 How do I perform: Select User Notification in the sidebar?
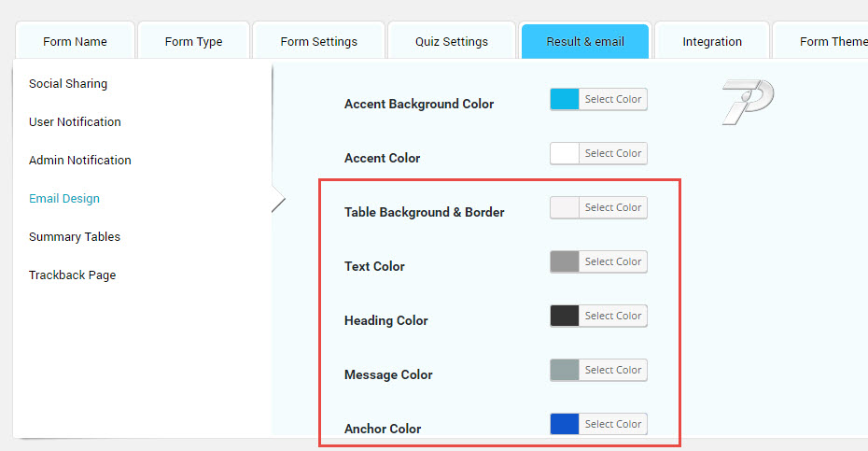75,121
